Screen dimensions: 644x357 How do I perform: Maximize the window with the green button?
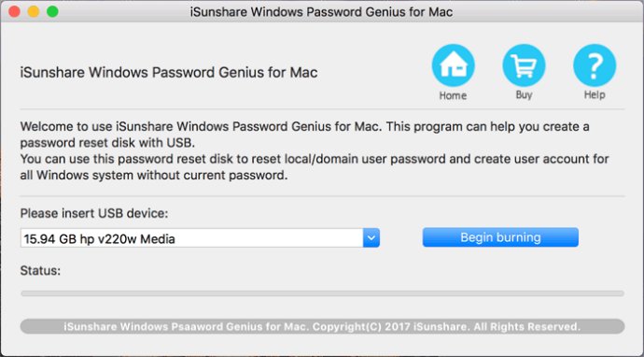tap(52, 11)
